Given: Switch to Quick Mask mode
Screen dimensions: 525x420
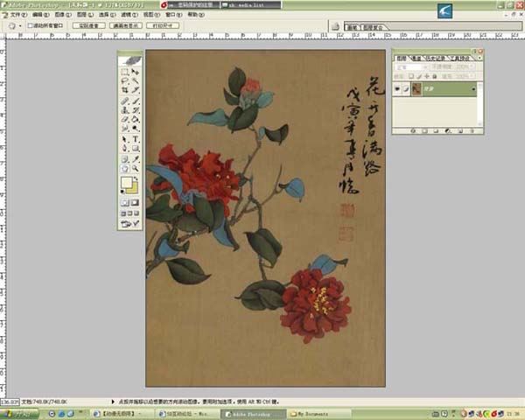Looking at the screenshot, I should click(x=136, y=203).
